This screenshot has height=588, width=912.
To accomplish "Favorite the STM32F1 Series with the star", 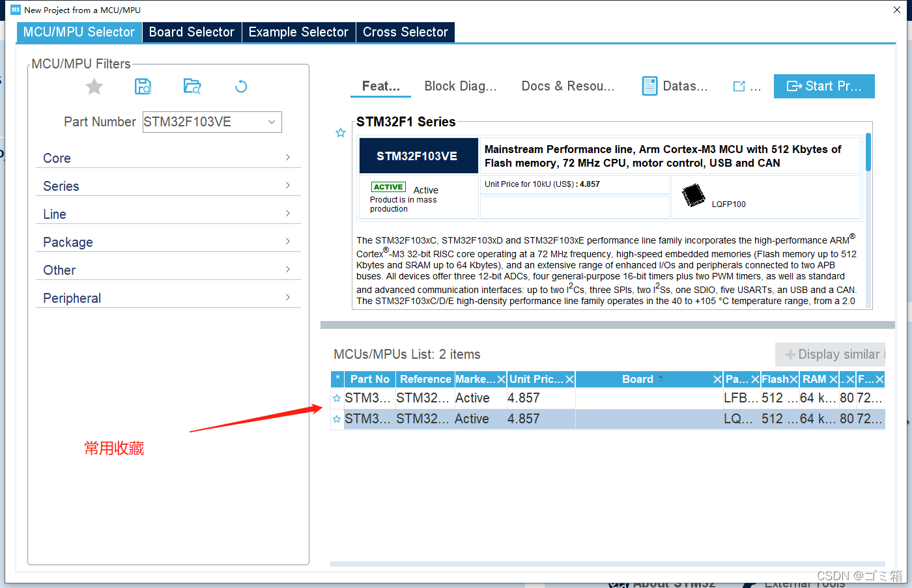I will coord(340,133).
